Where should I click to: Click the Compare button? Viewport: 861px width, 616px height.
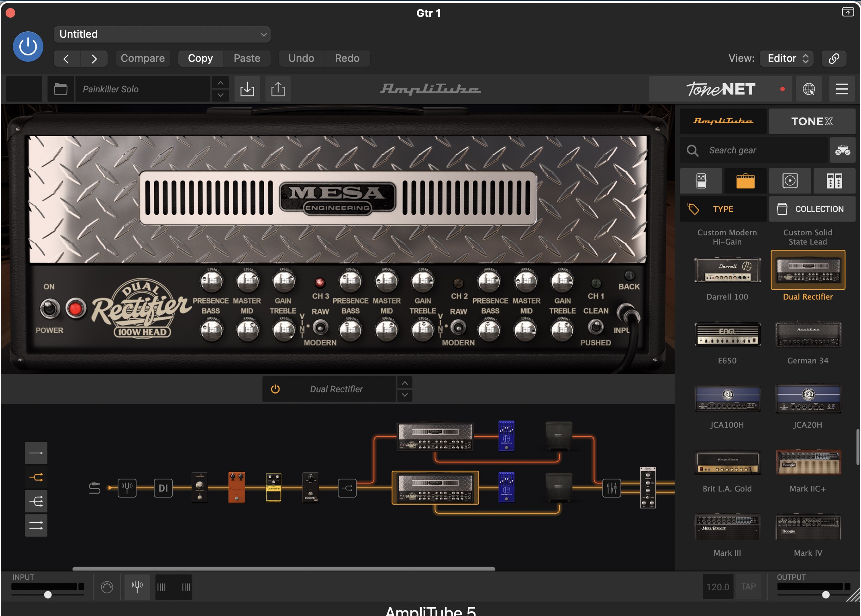[x=143, y=58]
